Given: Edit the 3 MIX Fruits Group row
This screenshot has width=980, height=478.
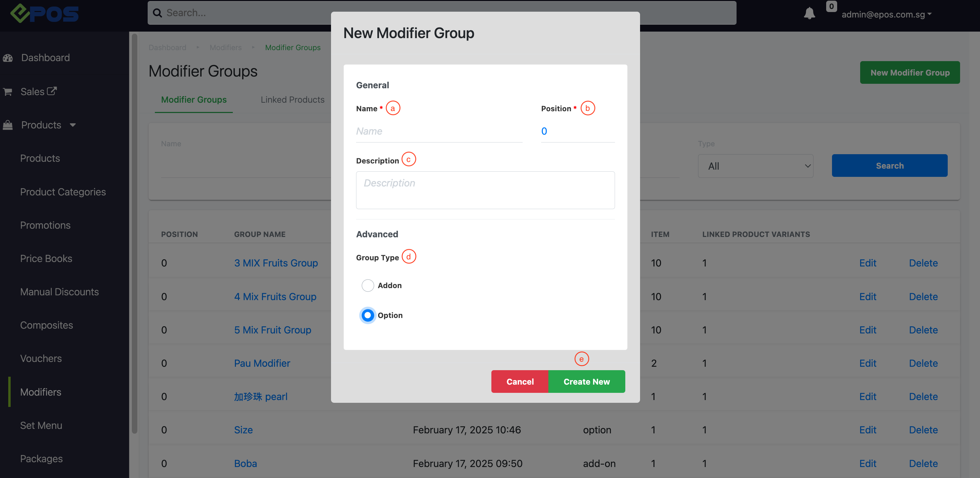Looking at the screenshot, I should coord(867,263).
